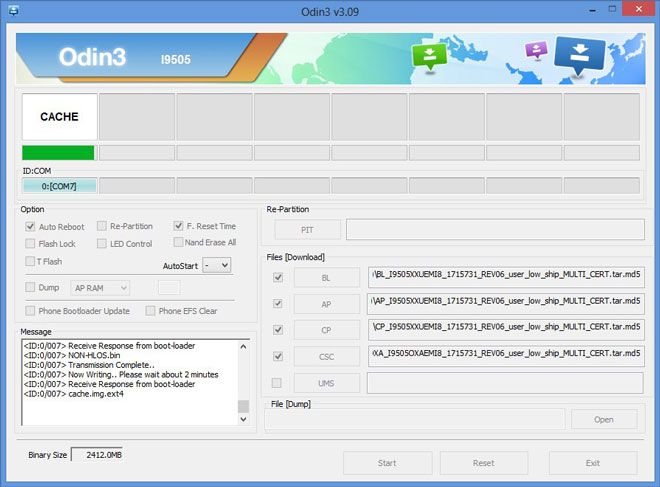Click the I9505 model label in banner
The height and width of the screenshot is (487, 660).
click(176, 60)
